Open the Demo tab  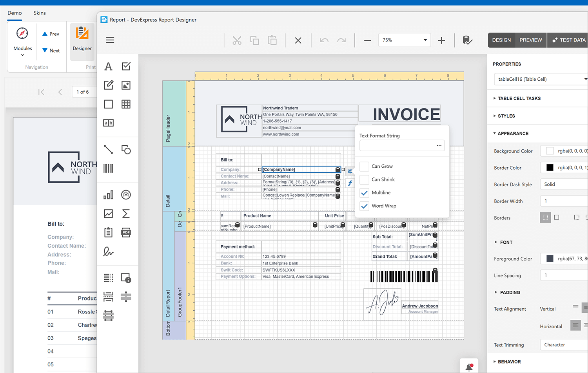(x=15, y=13)
